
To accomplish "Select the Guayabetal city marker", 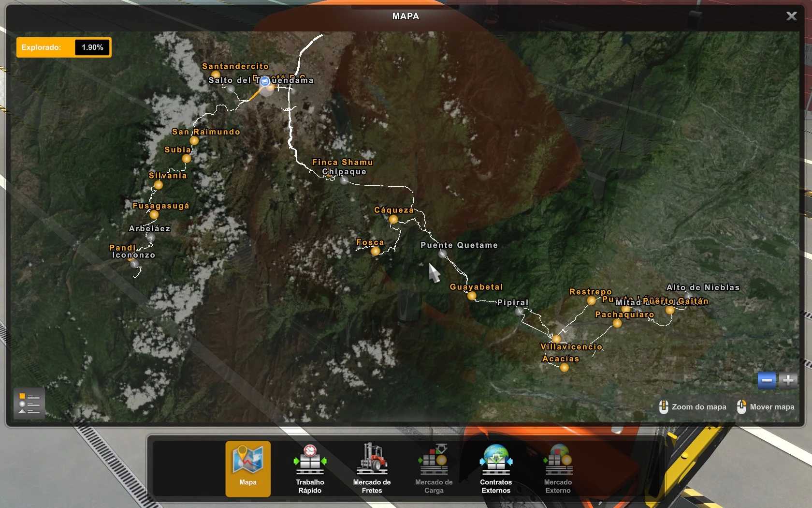I will click(x=472, y=296).
